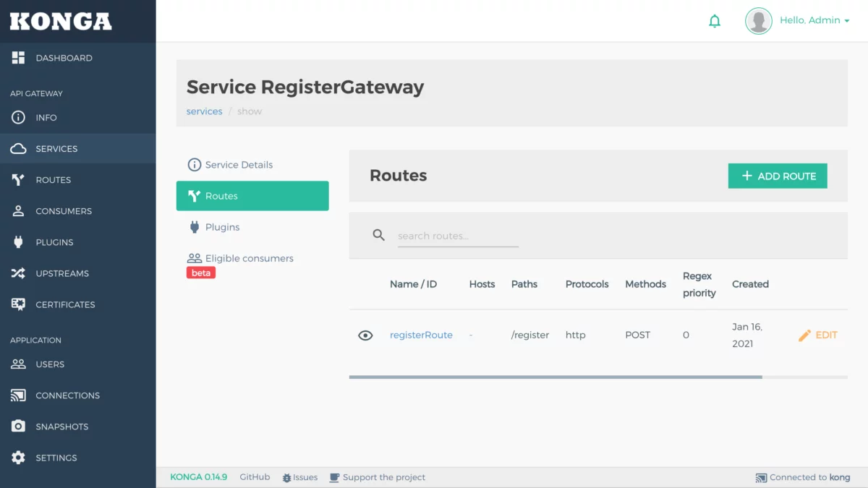Click the Consumers person icon
The height and width of the screenshot is (488, 868).
(x=19, y=211)
